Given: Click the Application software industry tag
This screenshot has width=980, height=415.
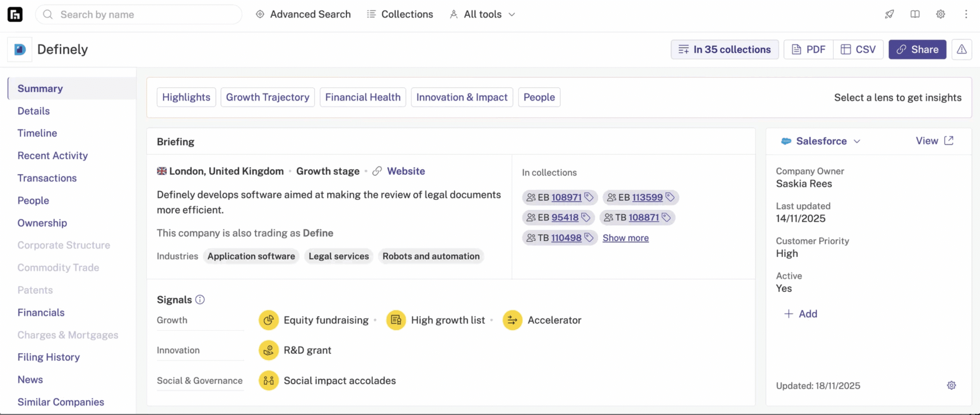Looking at the screenshot, I should click(251, 256).
